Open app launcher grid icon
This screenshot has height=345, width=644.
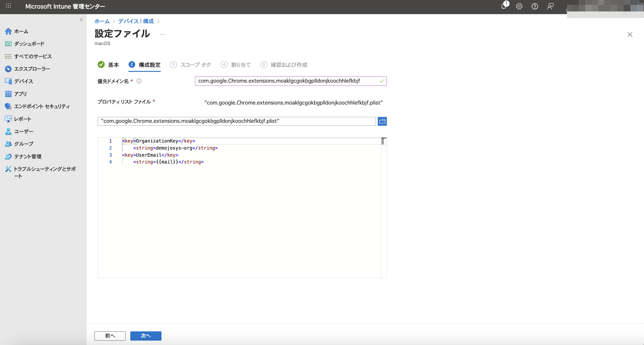point(8,6)
